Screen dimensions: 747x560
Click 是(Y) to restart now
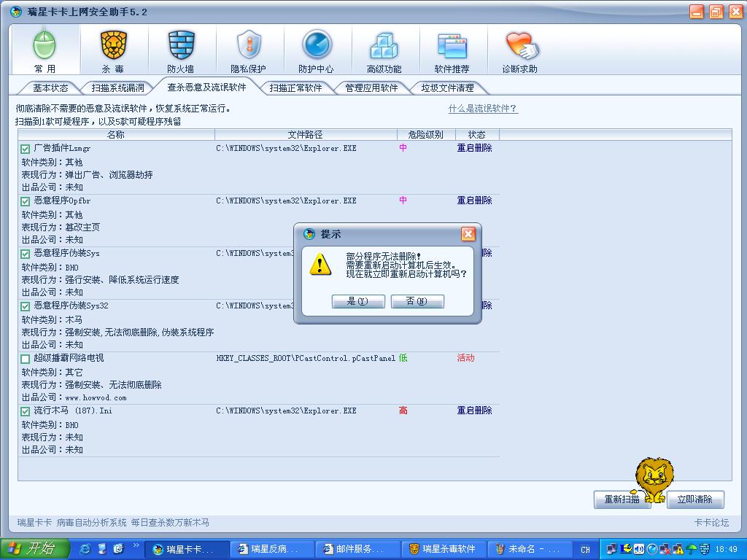(x=358, y=301)
